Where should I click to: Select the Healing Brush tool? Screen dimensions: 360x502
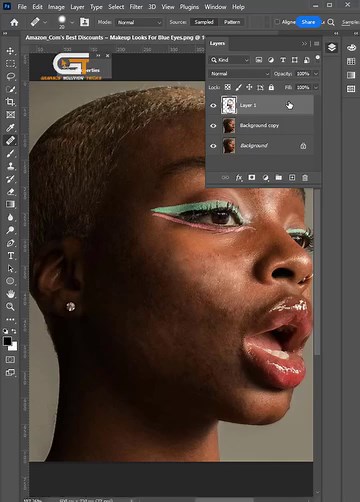(10, 140)
